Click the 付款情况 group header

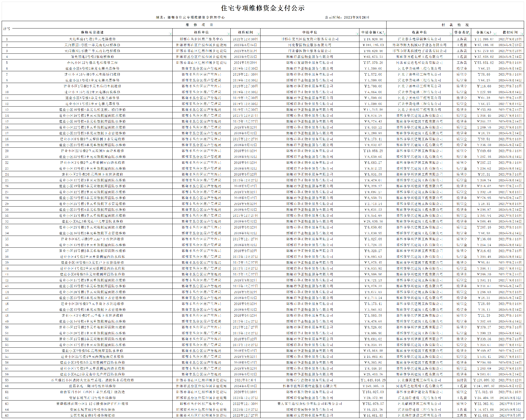(455, 25)
